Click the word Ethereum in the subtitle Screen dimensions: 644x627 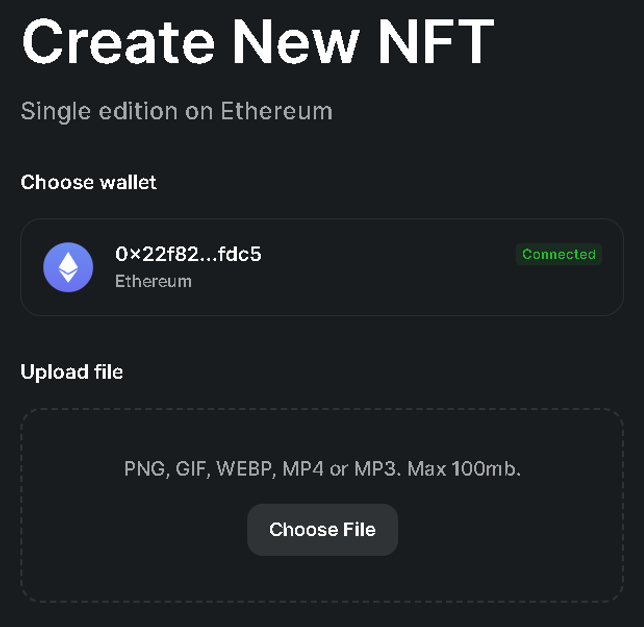point(276,111)
